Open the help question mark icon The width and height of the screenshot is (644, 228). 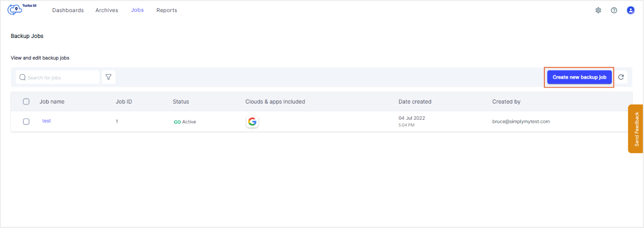pyautogui.click(x=614, y=10)
